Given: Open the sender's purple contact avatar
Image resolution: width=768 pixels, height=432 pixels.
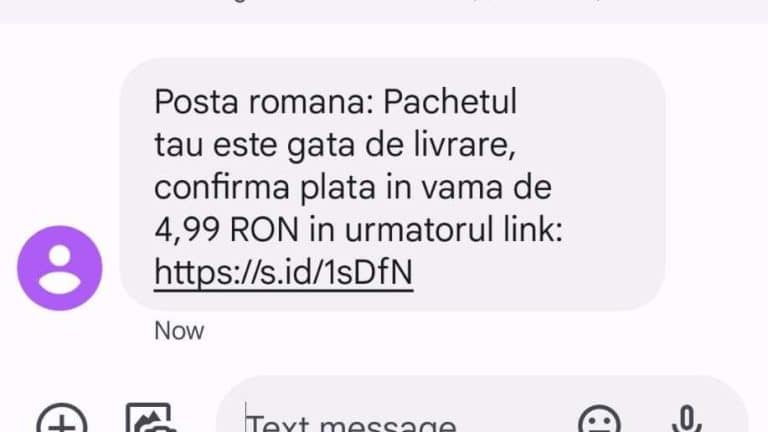Looking at the screenshot, I should click(60, 268).
